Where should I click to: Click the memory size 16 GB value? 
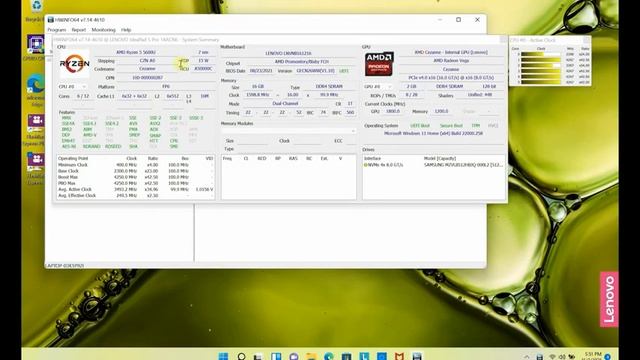tap(258, 87)
